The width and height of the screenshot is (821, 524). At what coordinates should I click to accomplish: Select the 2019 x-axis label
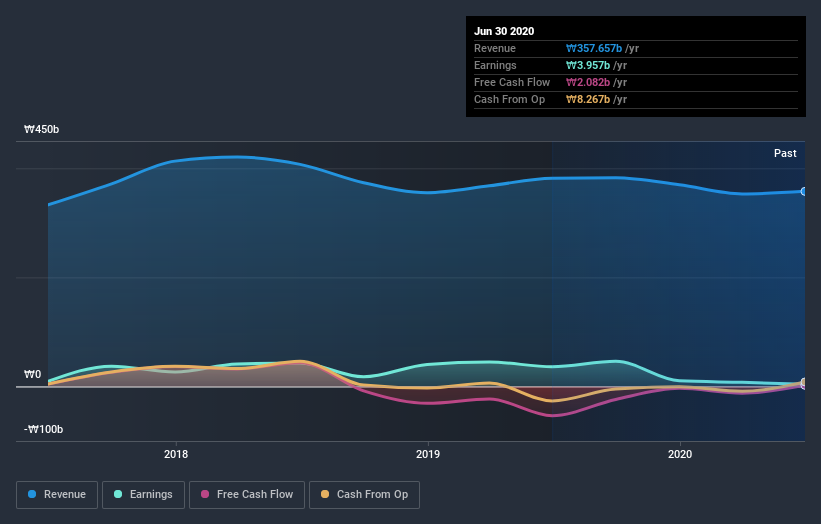[x=428, y=454]
